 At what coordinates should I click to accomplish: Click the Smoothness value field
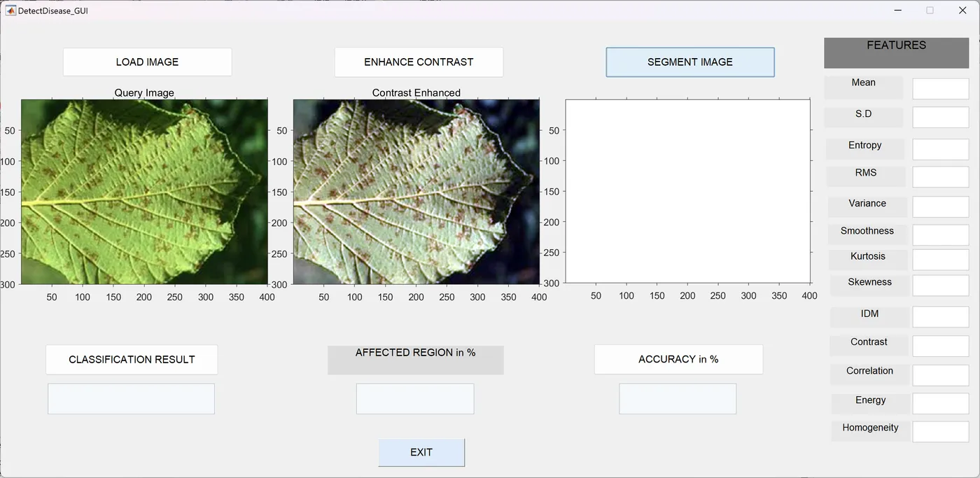[x=941, y=234]
